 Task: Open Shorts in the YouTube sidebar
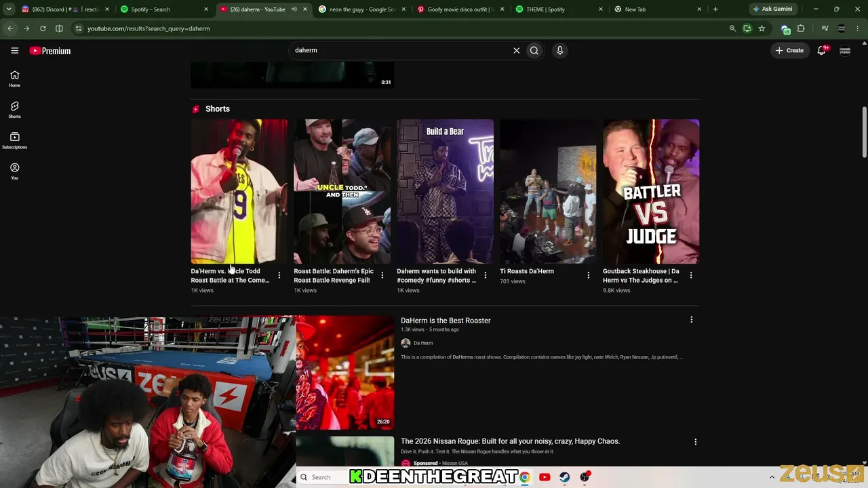(14, 110)
